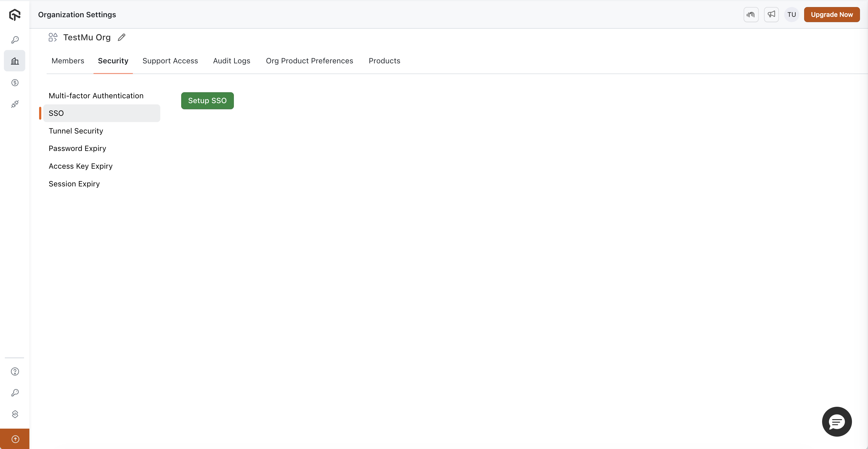This screenshot has width=868, height=449.
Task: Click the edit pencil beside TestMu Org
Action: 122,37
